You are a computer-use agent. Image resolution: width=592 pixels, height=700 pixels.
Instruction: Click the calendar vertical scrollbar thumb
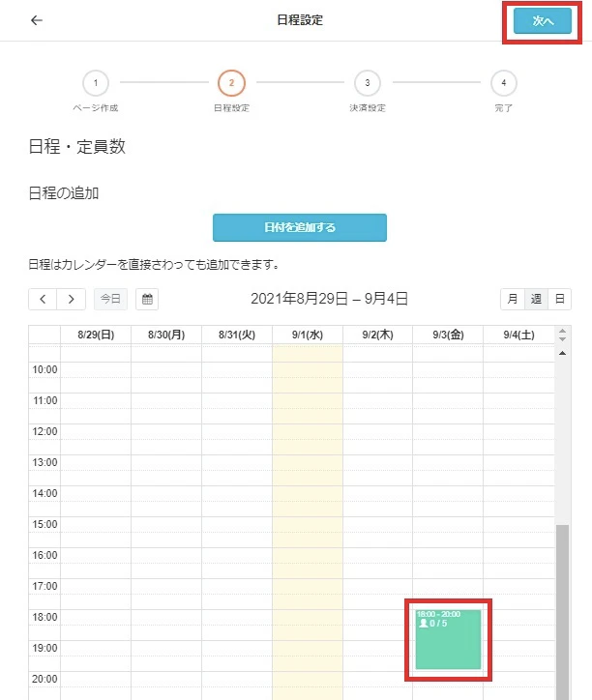click(x=561, y=609)
